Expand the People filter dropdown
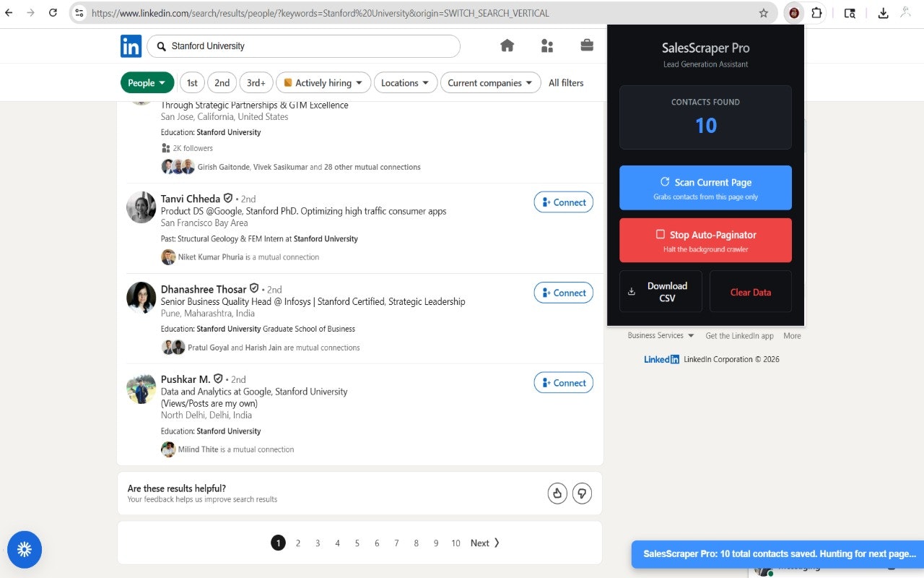This screenshot has width=924, height=578. point(147,83)
